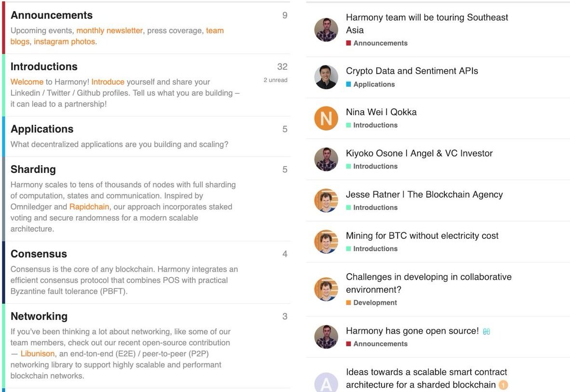Click avatar beside Crypto Data and Sentiment APIs
The image size is (570, 392).
326,77
